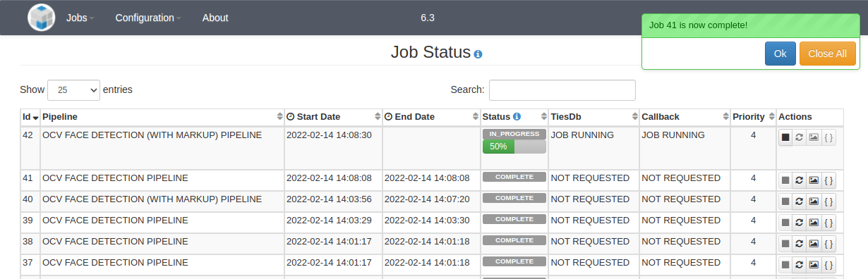The height and width of the screenshot is (279, 868).
Task: View media image icon for job 38
Action: (814, 244)
